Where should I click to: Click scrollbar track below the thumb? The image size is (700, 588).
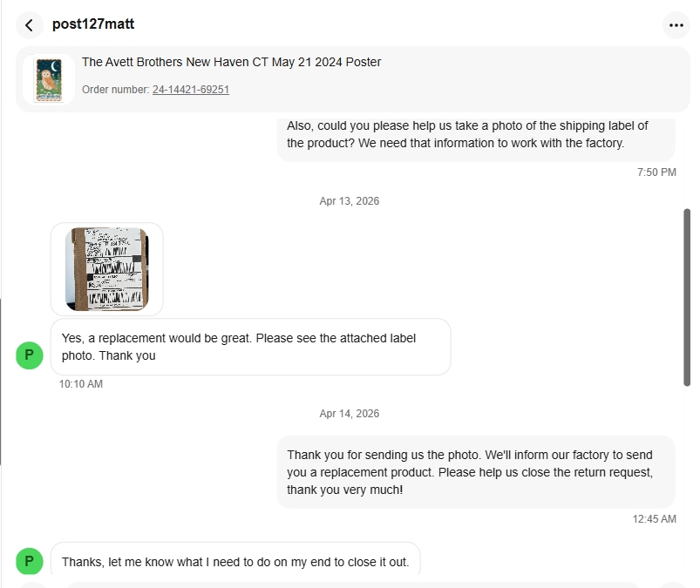pos(687,479)
